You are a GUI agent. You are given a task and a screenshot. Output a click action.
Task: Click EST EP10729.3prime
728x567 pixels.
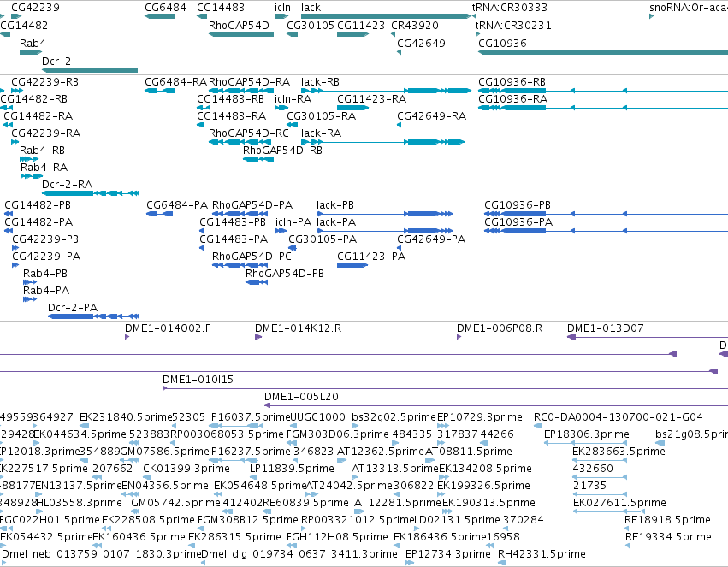480,417
